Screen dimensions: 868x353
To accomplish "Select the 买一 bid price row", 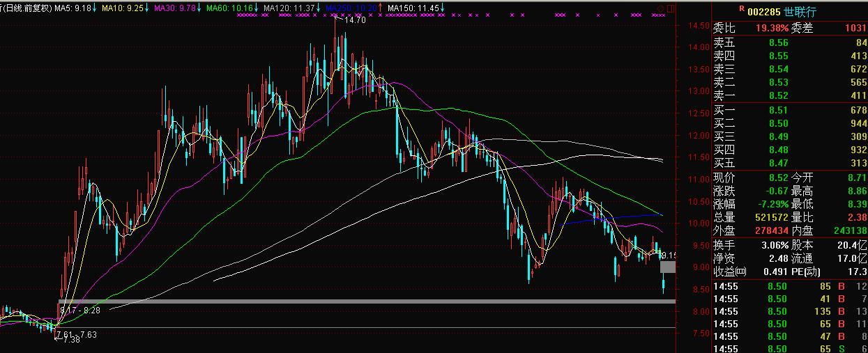I will pyautogui.click(x=789, y=110).
